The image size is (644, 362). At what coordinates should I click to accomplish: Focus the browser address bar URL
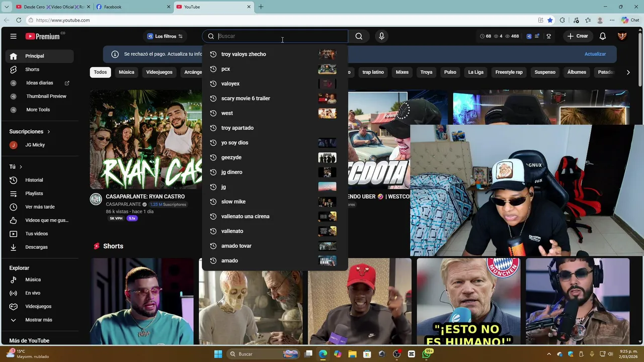(63, 20)
